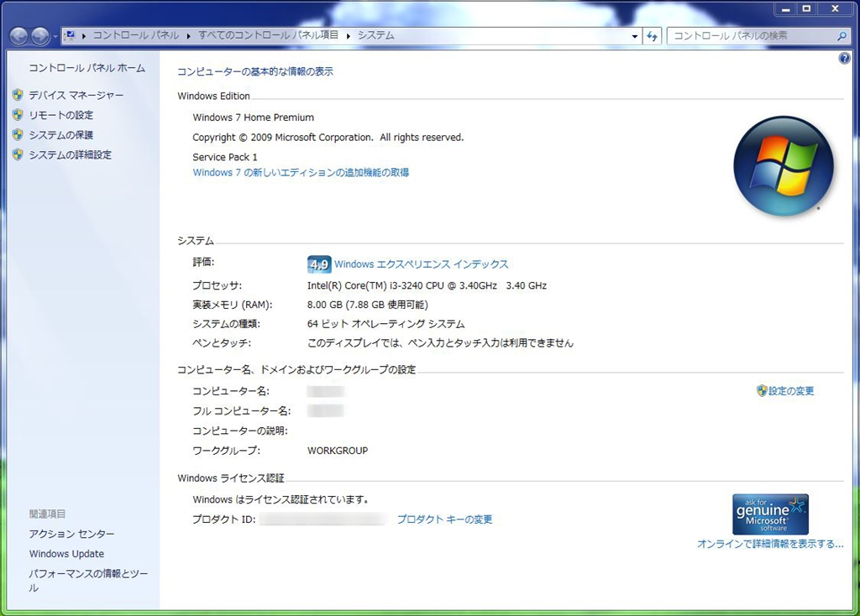This screenshot has height=616, width=860.
Task: Click shield icon beside システムの詳細設定
Action: pyautogui.click(x=18, y=154)
